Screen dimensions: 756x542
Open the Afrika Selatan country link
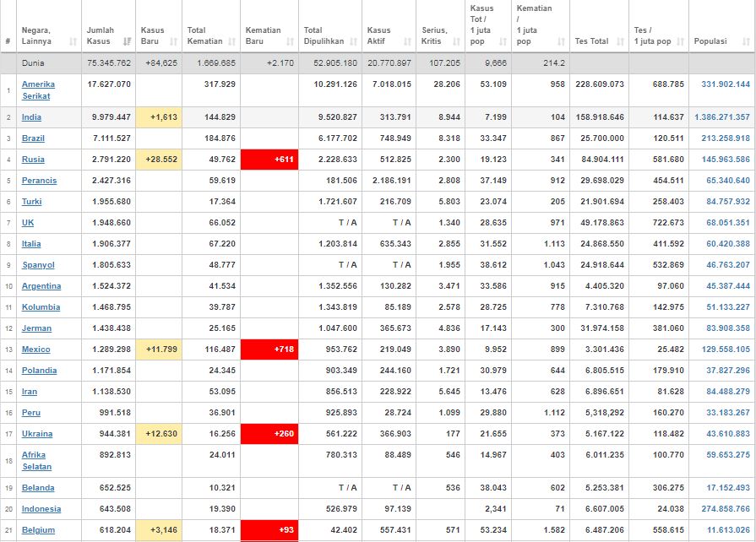(36, 461)
